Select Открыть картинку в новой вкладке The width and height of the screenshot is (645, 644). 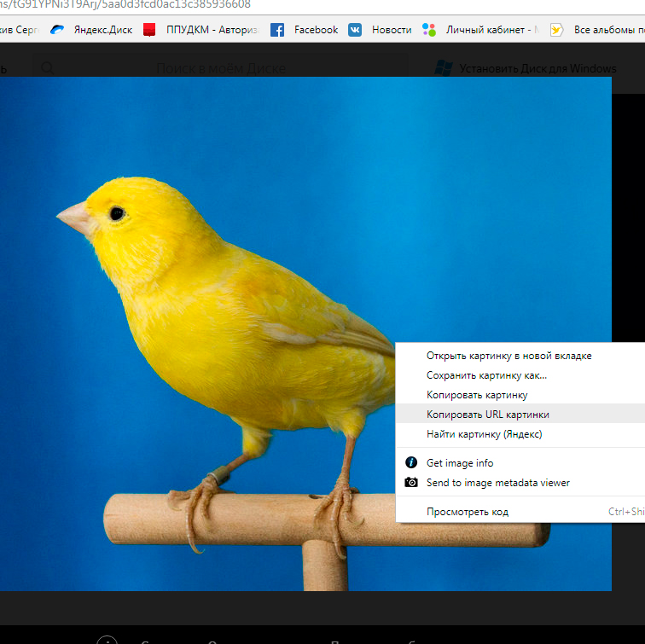click(x=508, y=356)
